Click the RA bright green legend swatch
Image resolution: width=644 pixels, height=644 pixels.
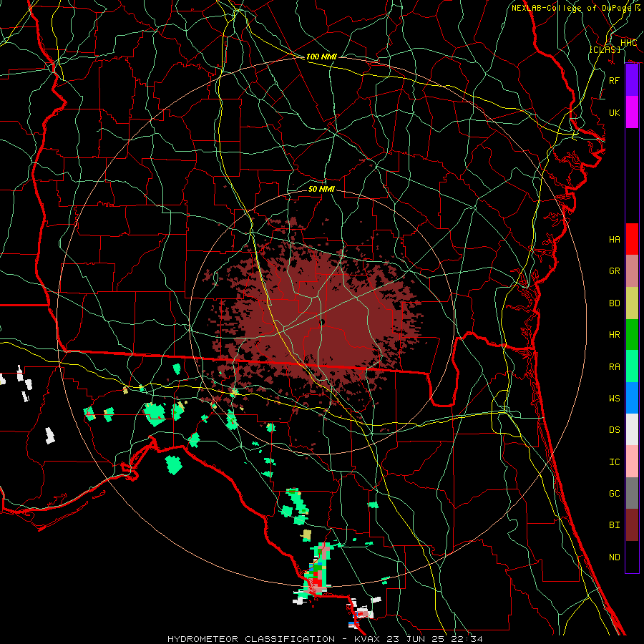[632, 366]
